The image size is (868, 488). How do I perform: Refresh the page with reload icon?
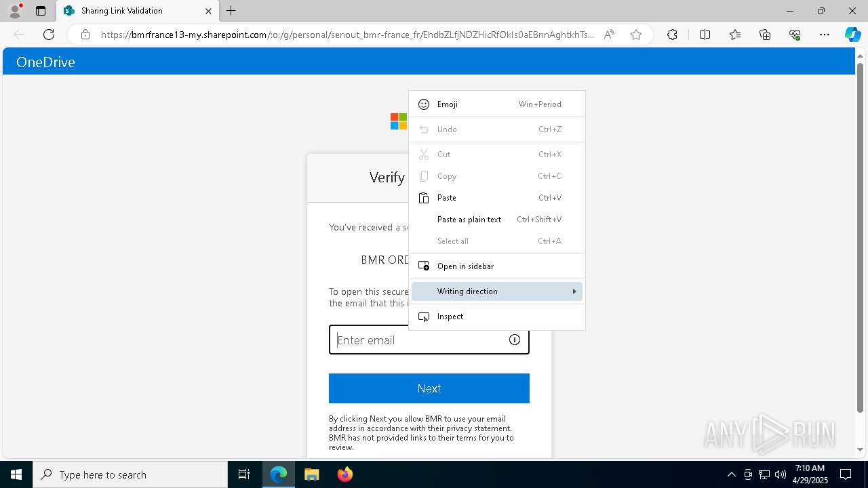tap(49, 35)
